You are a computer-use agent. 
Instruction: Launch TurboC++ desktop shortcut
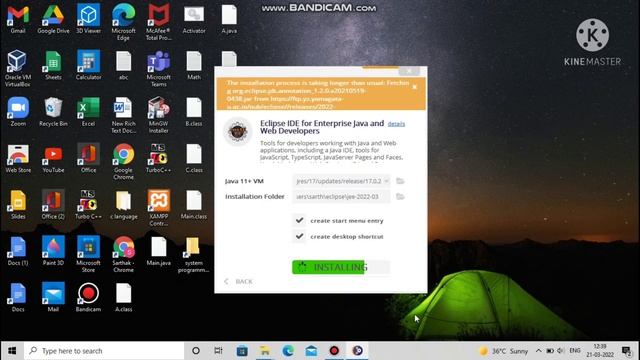coord(158,158)
